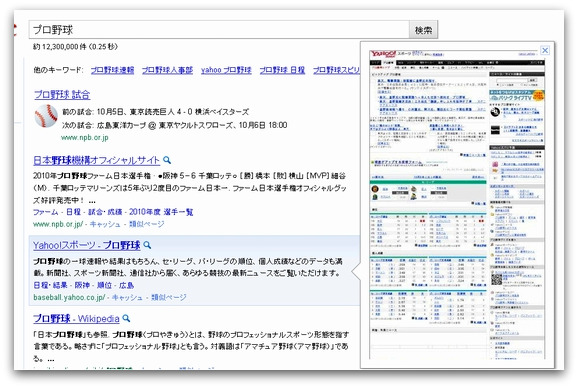The image size is (578, 388).
Task: Click preview magnifier next to 日本野球機構オフィシャルサイト
Action: tap(167, 160)
